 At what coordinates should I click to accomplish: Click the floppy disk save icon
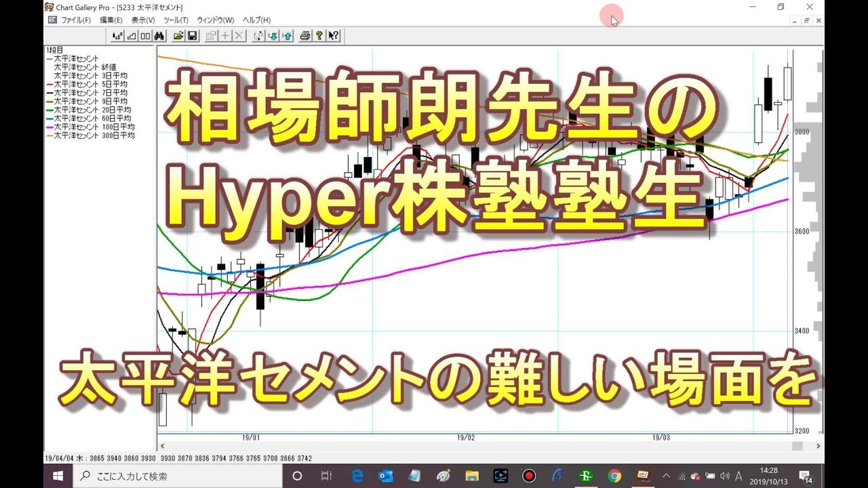point(192,36)
